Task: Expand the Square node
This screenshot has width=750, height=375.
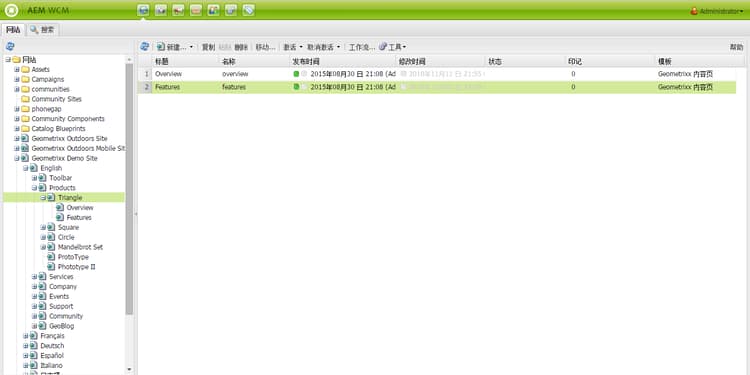Action: tap(43, 227)
